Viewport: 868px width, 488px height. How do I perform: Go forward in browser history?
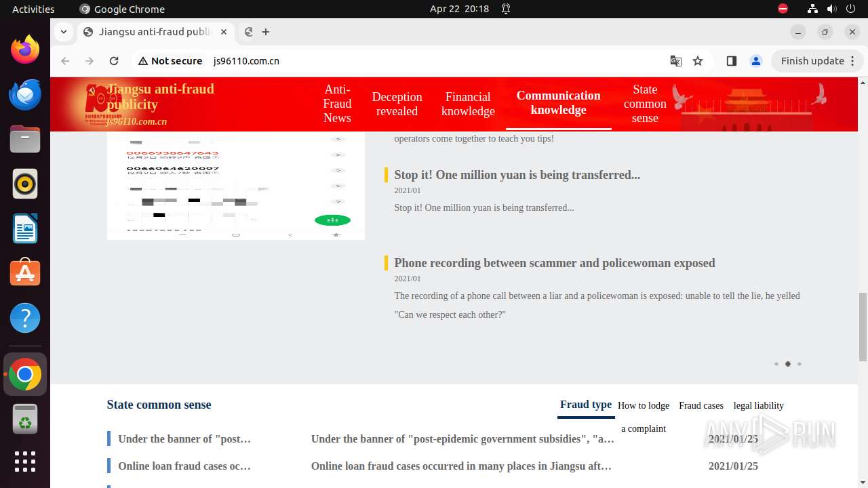[x=90, y=61]
